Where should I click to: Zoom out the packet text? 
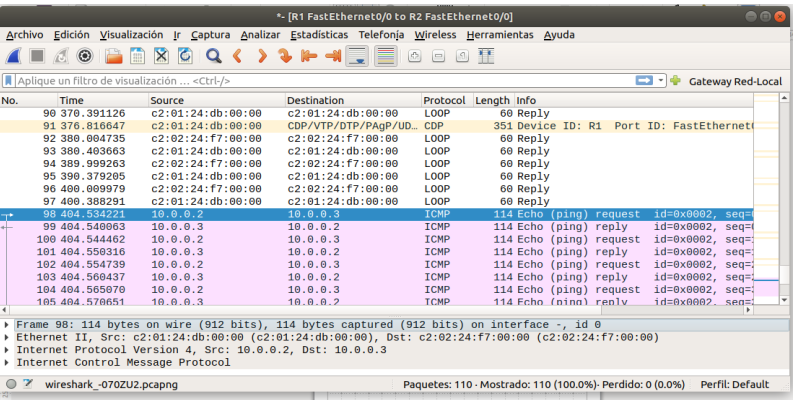click(x=438, y=56)
